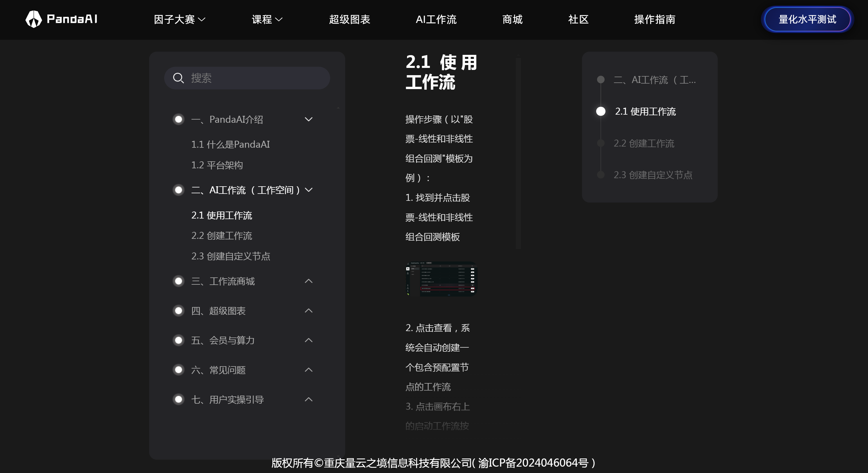Focus the 搜索 search field
Screen dimensions: 868x473
(247, 78)
